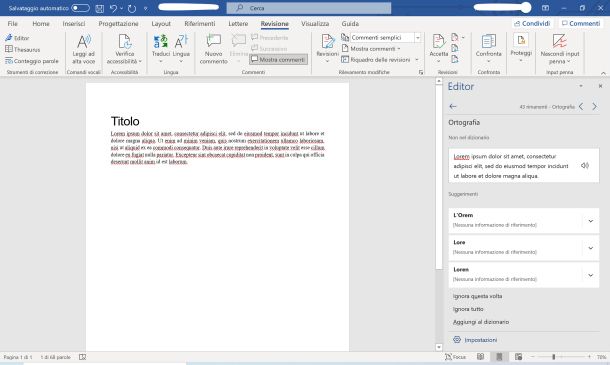
Task: Open the Confronta documents tool
Action: point(489,49)
